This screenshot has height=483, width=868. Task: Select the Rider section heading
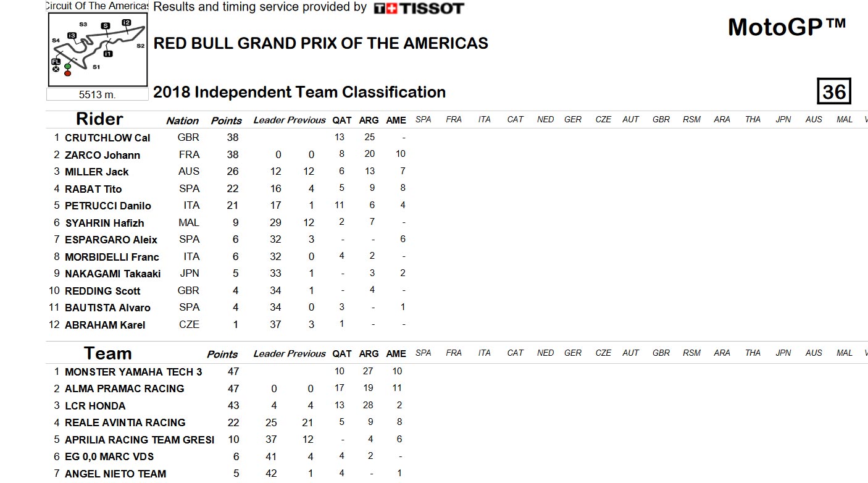tap(99, 119)
